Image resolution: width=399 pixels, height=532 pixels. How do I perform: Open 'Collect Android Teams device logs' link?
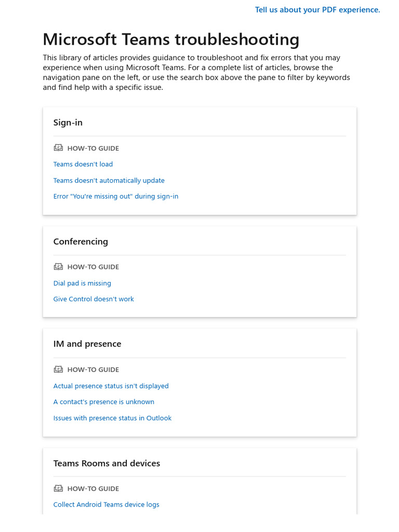point(107,504)
